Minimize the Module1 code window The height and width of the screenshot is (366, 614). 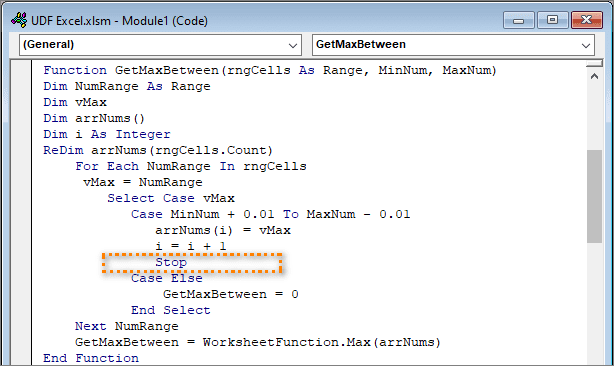pos(518,20)
